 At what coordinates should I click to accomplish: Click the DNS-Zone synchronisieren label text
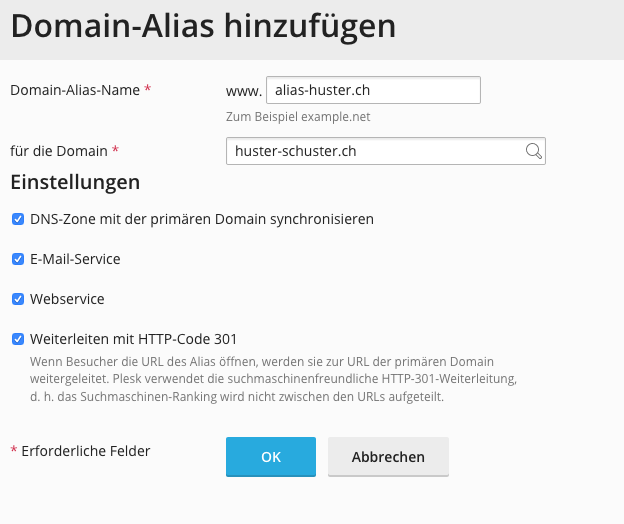point(202,219)
